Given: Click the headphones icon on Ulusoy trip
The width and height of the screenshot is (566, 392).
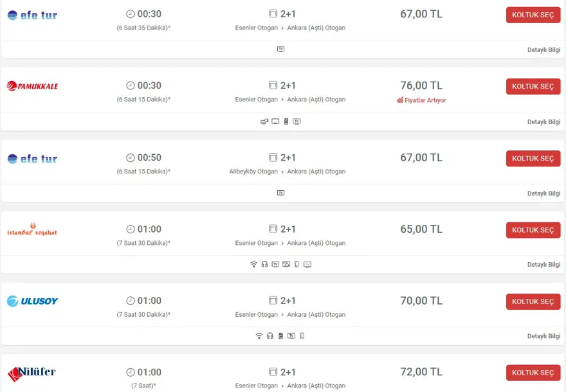Looking at the screenshot, I should (x=270, y=335).
